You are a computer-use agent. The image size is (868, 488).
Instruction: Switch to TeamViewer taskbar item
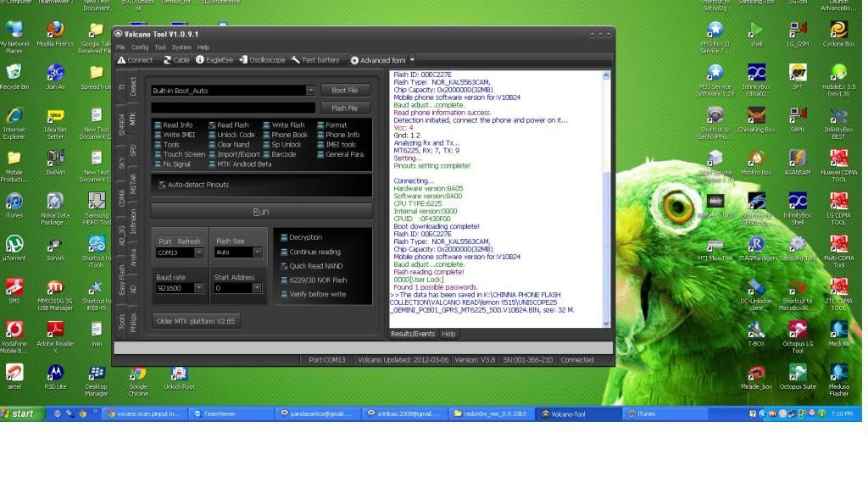231,413
